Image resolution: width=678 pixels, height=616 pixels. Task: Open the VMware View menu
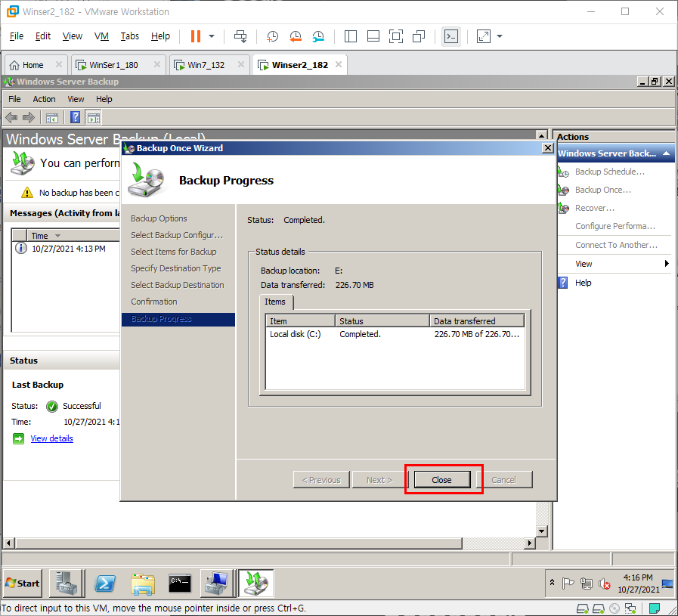(73, 36)
